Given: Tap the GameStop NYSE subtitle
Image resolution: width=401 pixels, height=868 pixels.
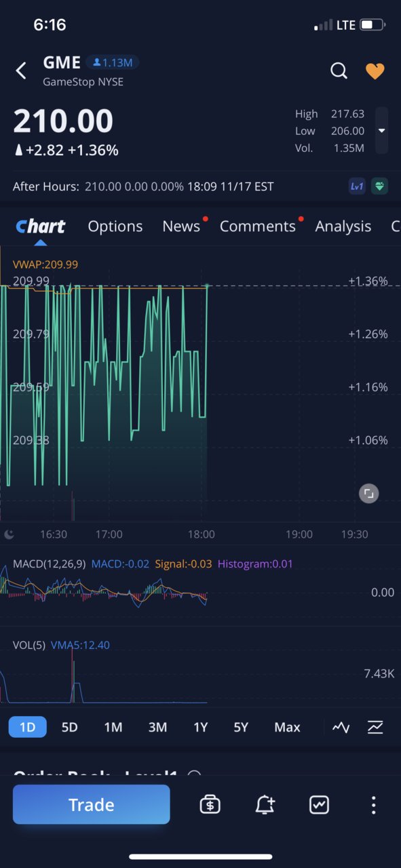Looking at the screenshot, I should pos(83,82).
